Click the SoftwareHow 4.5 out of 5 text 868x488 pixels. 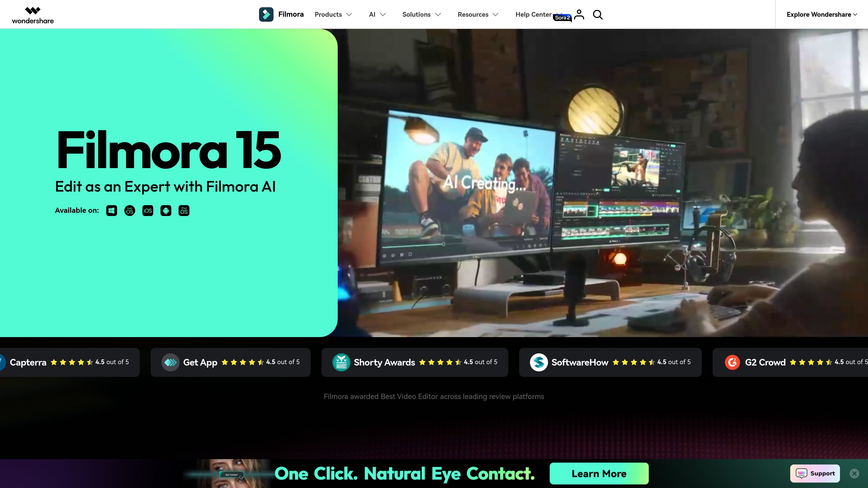(x=674, y=362)
